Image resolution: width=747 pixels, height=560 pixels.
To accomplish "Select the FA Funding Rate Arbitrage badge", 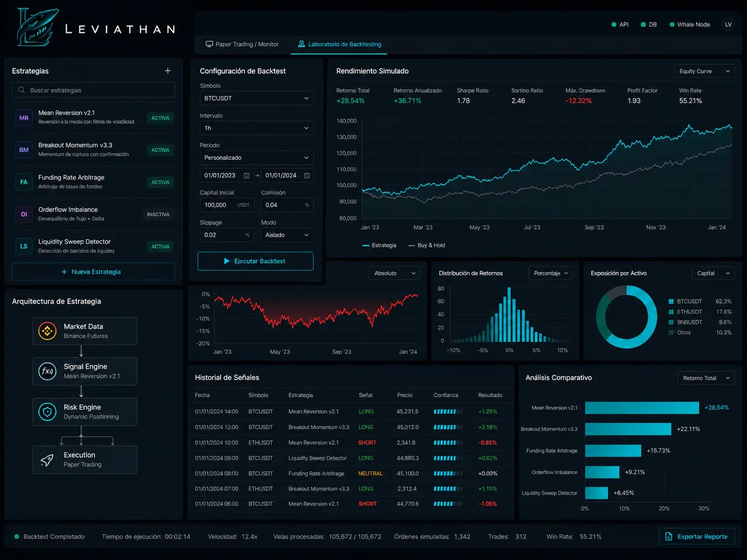I will point(24,182).
